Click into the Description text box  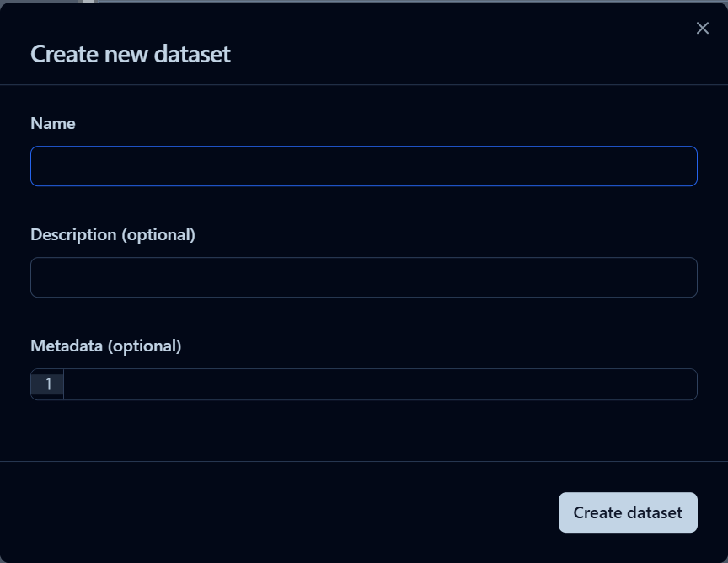363,277
